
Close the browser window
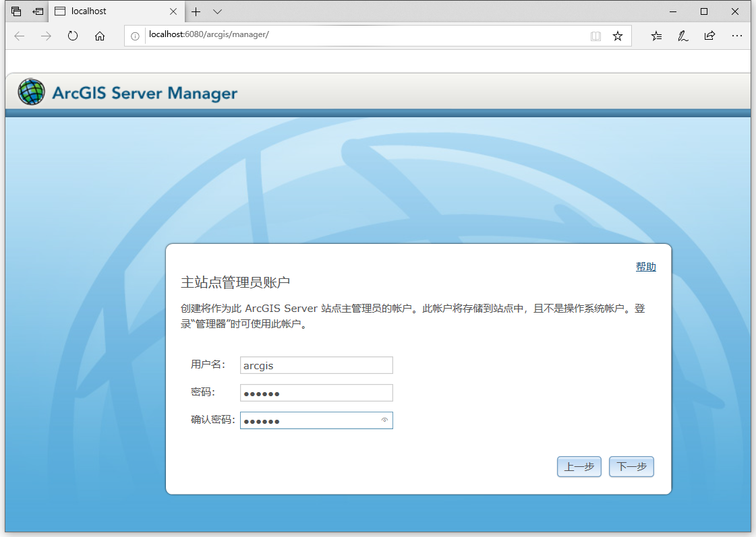[x=735, y=11]
